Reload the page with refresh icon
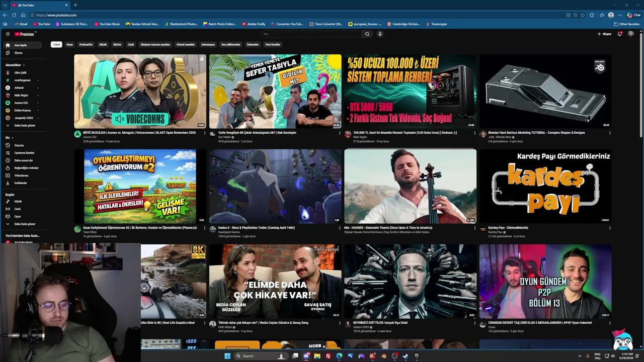This screenshot has height=362, width=644. tap(14, 15)
